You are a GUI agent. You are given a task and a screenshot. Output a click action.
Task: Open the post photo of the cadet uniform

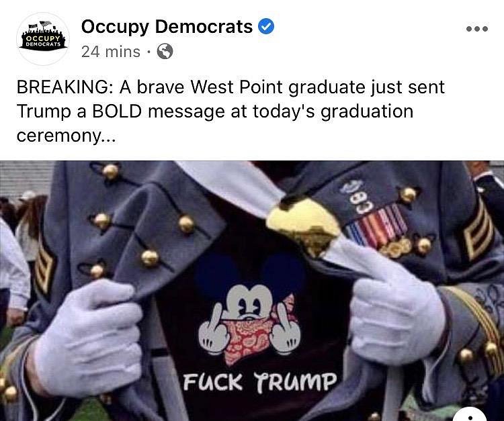(x=252, y=291)
